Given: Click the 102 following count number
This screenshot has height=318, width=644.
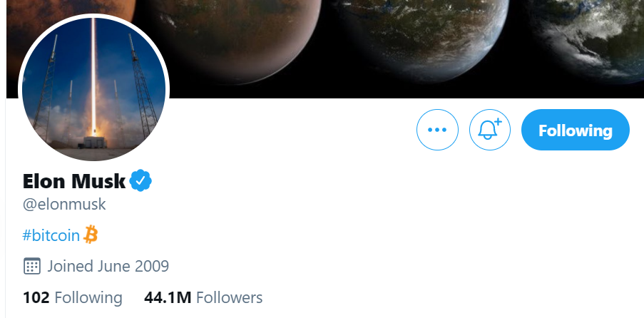Looking at the screenshot, I should [36, 297].
